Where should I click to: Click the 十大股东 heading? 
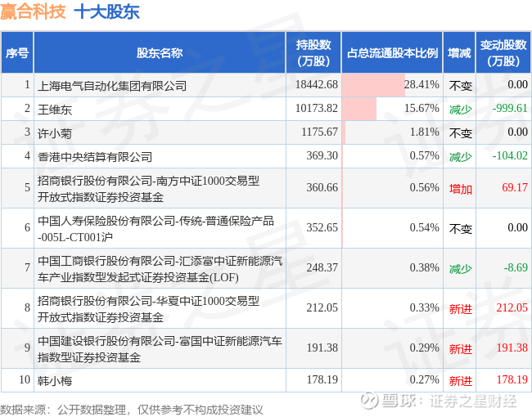pos(106,11)
